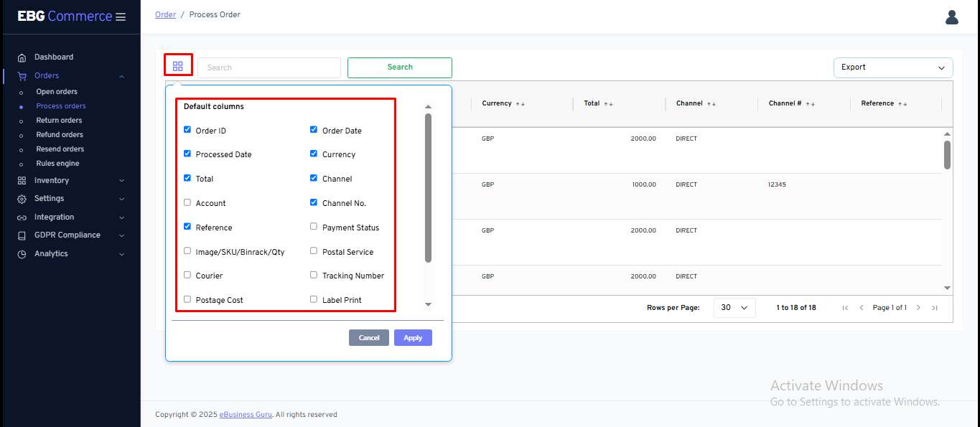Open the Export dropdown
The height and width of the screenshot is (427, 980).
[x=892, y=67]
